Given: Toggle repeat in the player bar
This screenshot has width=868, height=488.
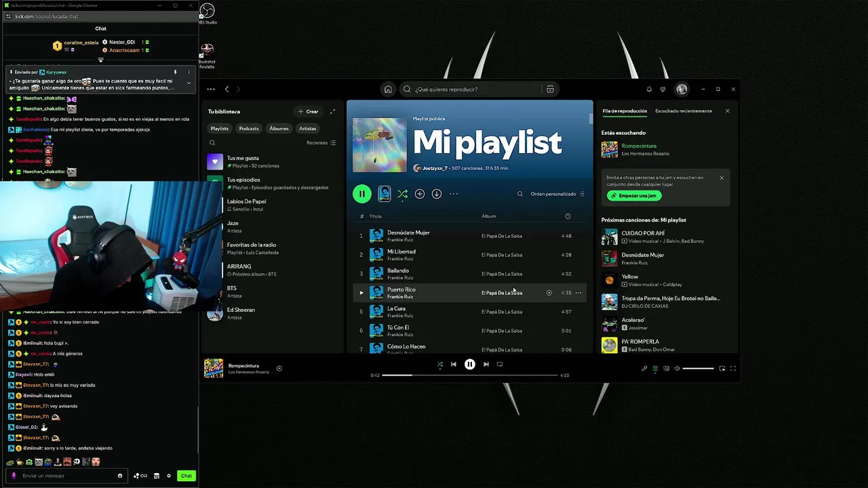Looking at the screenshot, I should point(500,365).
